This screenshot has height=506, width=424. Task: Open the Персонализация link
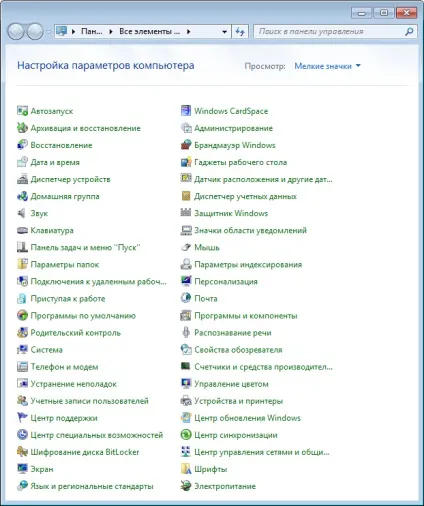coord(226,281)
